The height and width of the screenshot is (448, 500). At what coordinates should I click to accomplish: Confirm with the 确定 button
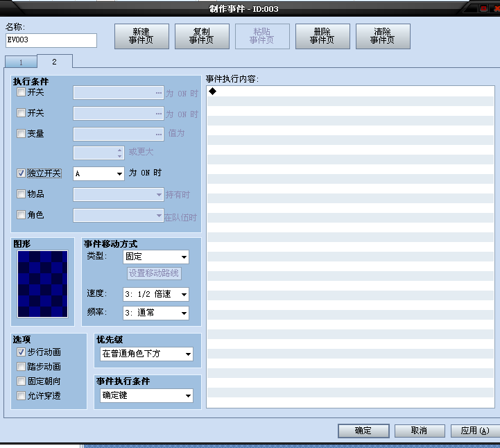[x=363, y=431]
